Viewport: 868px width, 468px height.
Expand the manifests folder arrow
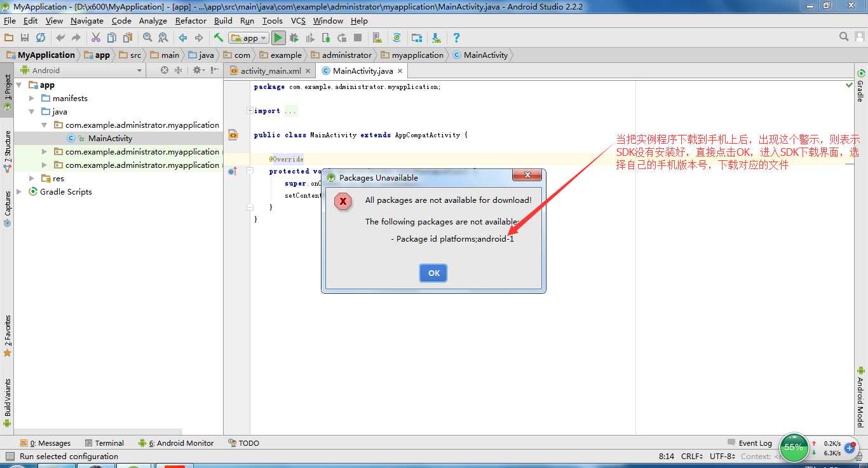pyautogui.click(x=32, y=99)
